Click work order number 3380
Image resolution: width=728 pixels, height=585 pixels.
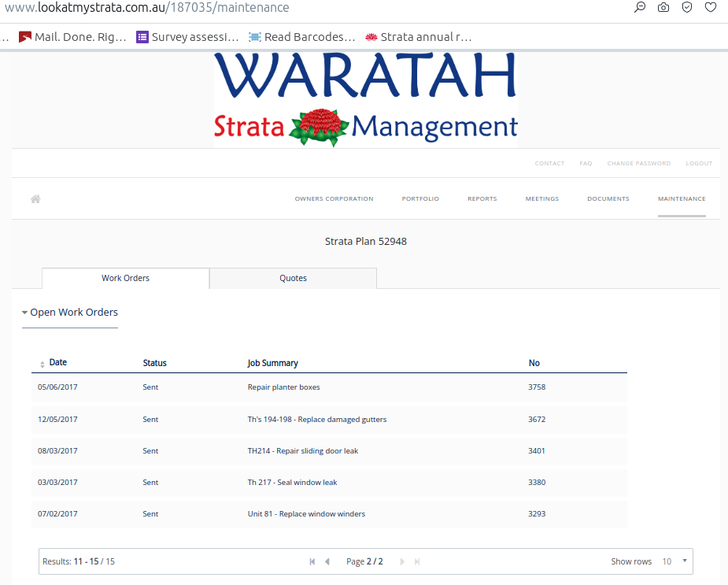point(537,483)
